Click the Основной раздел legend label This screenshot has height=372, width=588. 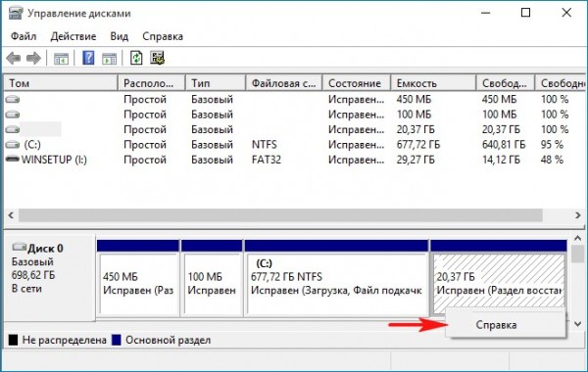coord(168,340)
